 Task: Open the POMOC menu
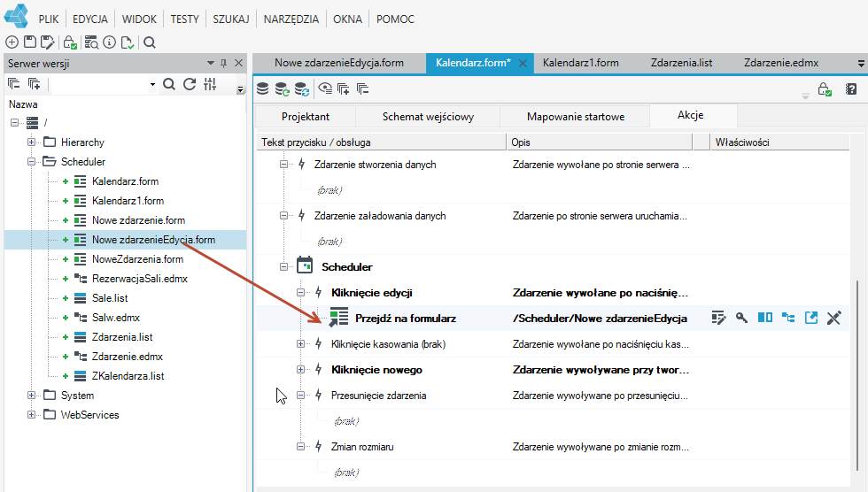click(x=395, y=19)
